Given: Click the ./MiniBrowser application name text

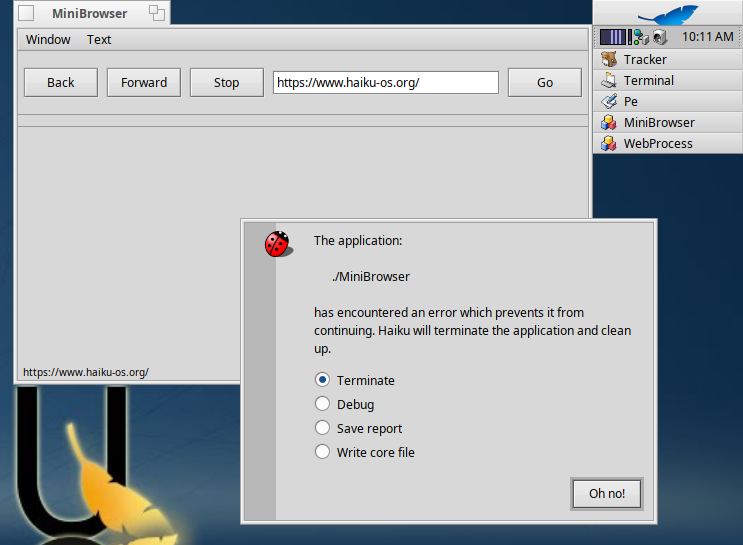Looking at the screenshot, I should point(371,277).
